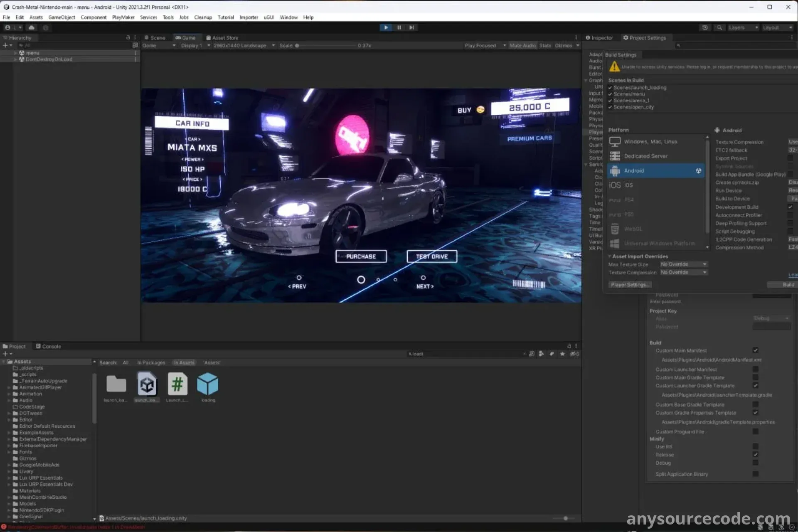Toggle Custom Main Manifest checkbox
This screenshot has width=798, height=532.
(755, 350)
